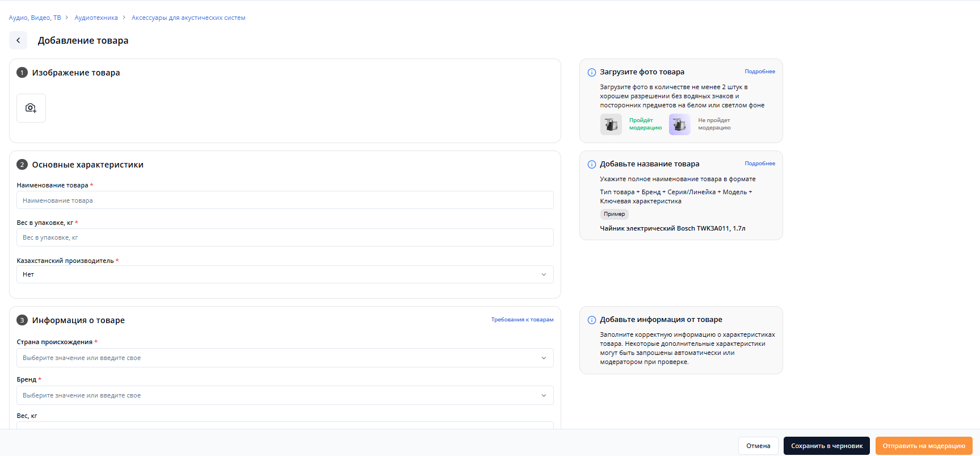Click the step 3 Информация о товаре heading
The image size is (980, 456).
[x=78, y=320]
